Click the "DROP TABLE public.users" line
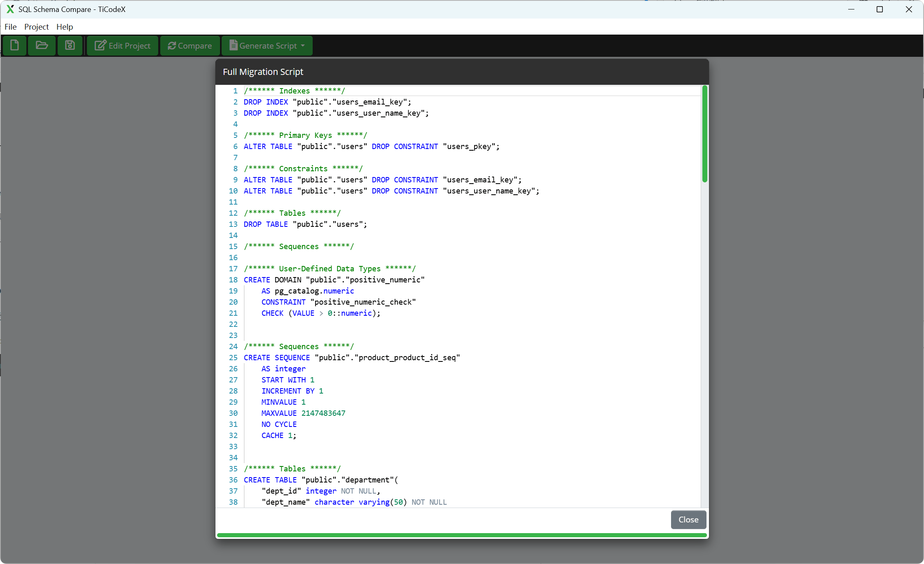Viewport: 924px width, 564px height. 305,224
